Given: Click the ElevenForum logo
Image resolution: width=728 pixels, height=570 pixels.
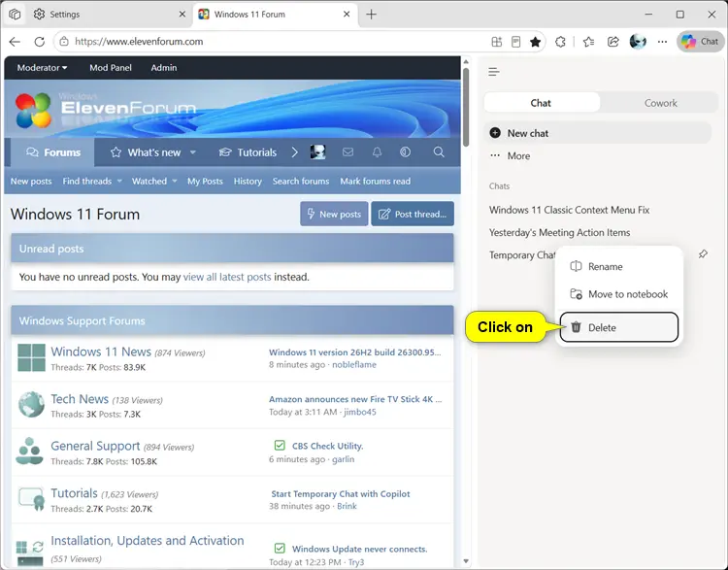Looking at the screenshot, I should [106, 110].
